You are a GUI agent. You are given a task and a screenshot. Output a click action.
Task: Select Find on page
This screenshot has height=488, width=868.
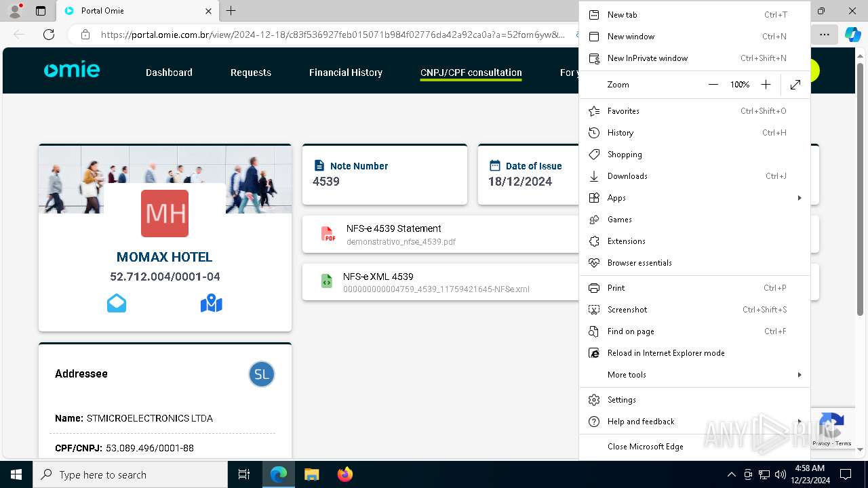(694, 331)
